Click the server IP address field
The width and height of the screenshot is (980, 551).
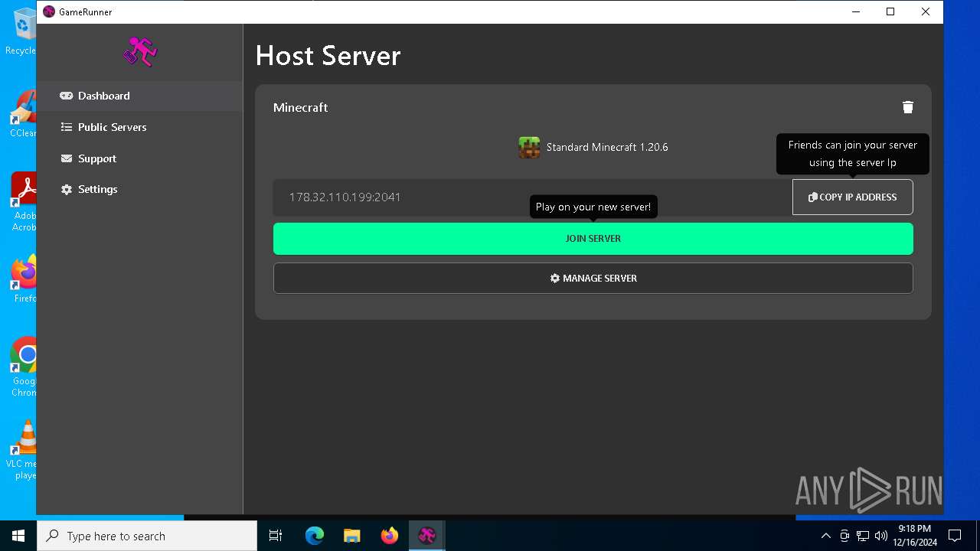coord(533,197)
